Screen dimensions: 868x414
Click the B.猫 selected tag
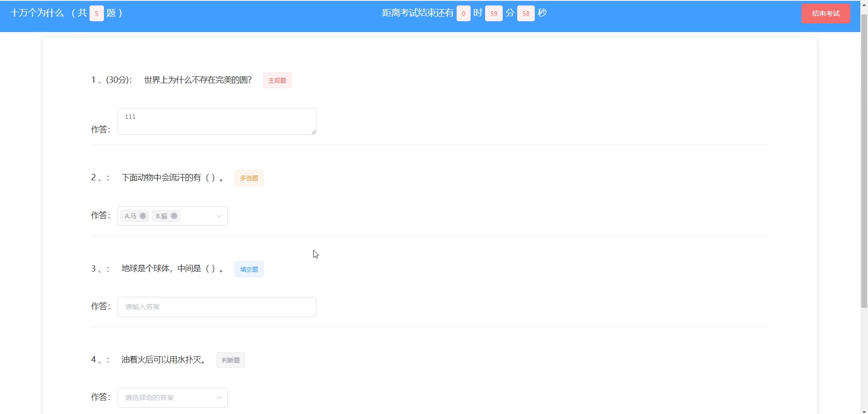coord(166,216)
